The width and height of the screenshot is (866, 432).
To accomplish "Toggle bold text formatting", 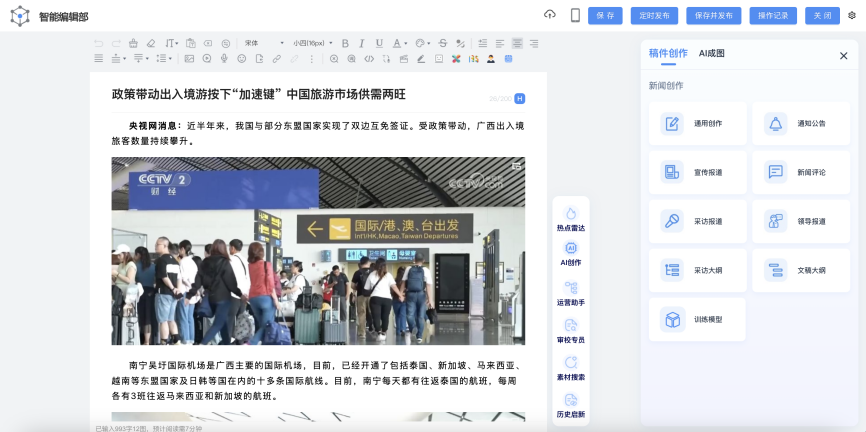I will click(345, 43).
